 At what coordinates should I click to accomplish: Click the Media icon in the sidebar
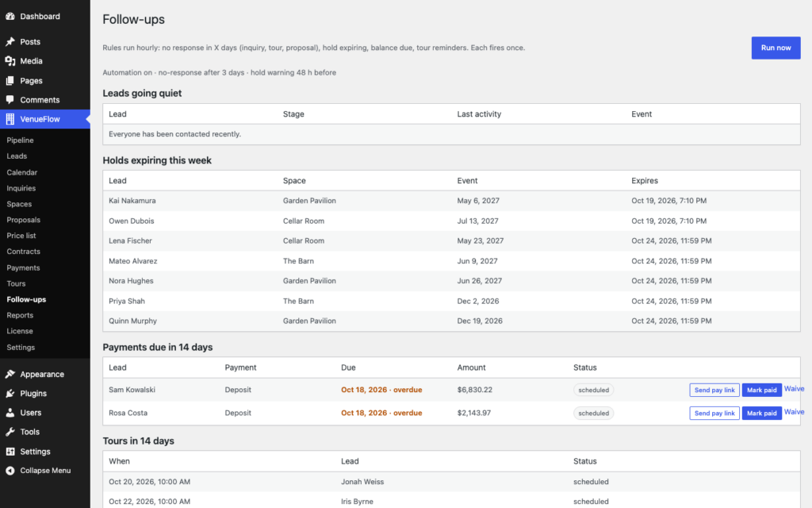(10, 60)
